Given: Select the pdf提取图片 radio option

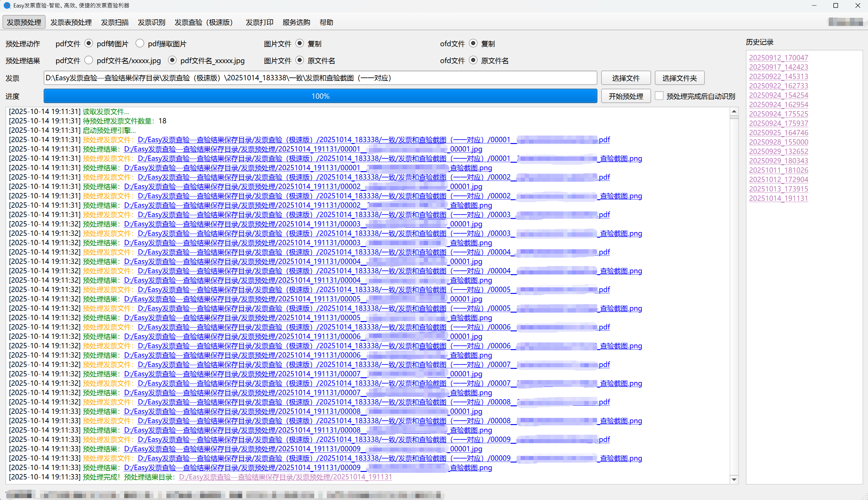Looking at the screenshot, I should [140, 43].
